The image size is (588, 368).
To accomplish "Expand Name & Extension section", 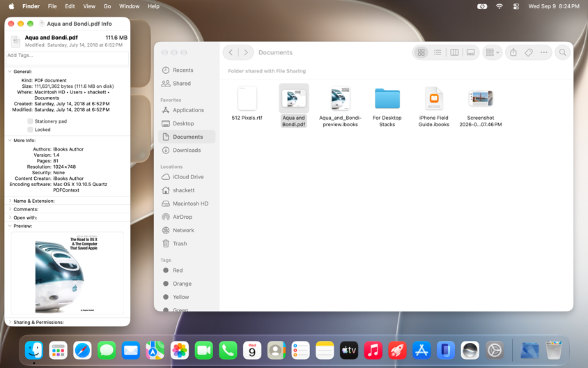I will (10, 201).
